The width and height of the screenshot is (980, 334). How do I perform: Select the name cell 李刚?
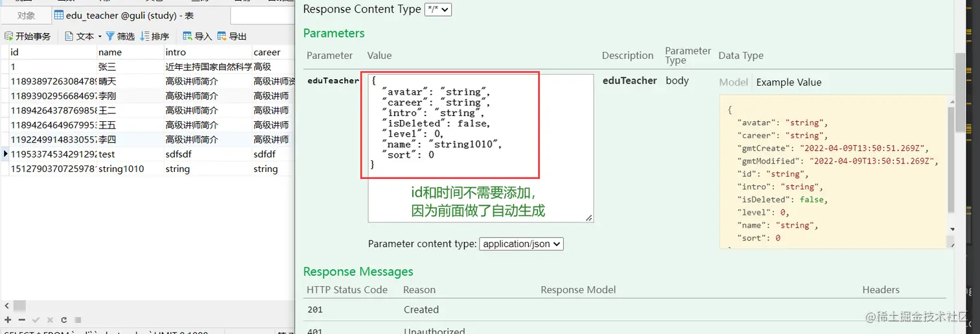pos(130,96)
